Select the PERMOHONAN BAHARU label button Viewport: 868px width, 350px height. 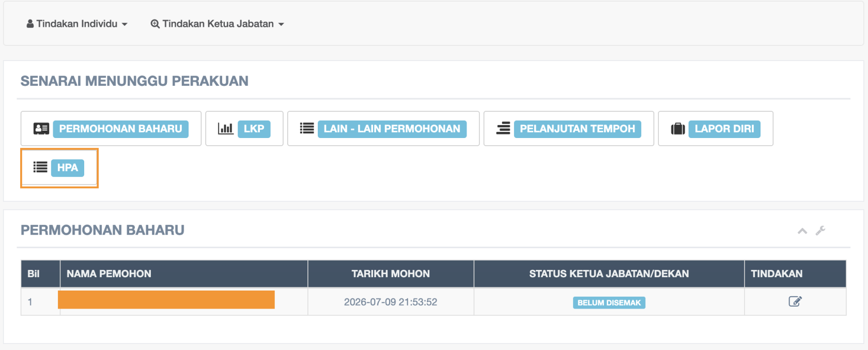pos(120,129)
